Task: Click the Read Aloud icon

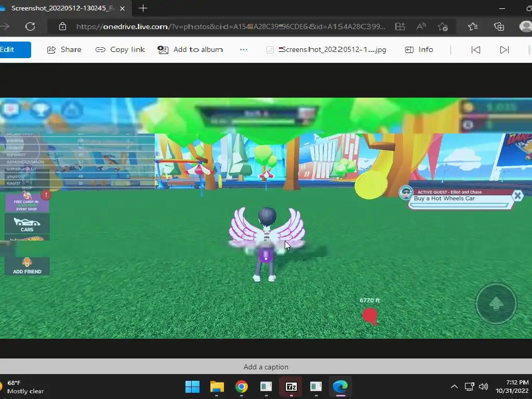Action: point(421,26)
